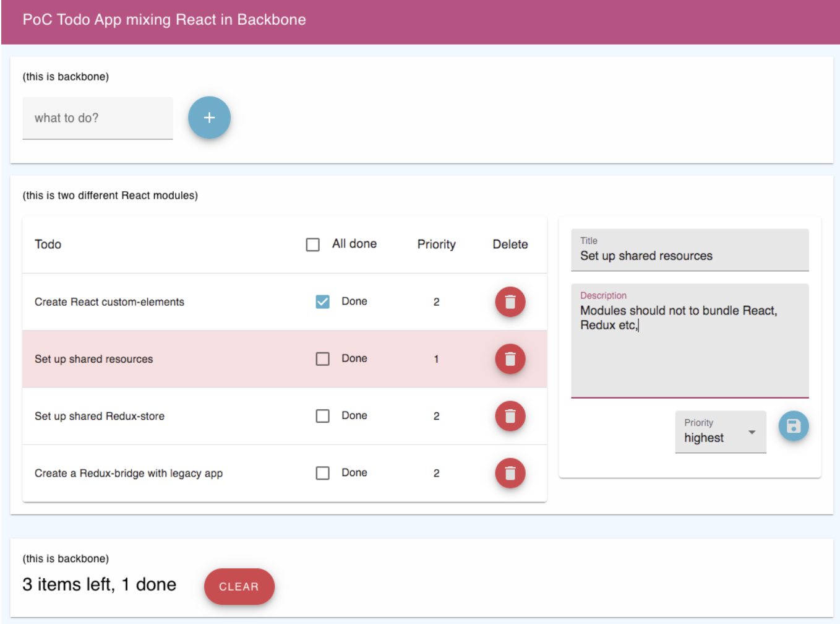This screenshot has width=840, height=624.
Task: Click the 'Delete' column header
Action: click(x=510, y=244)
